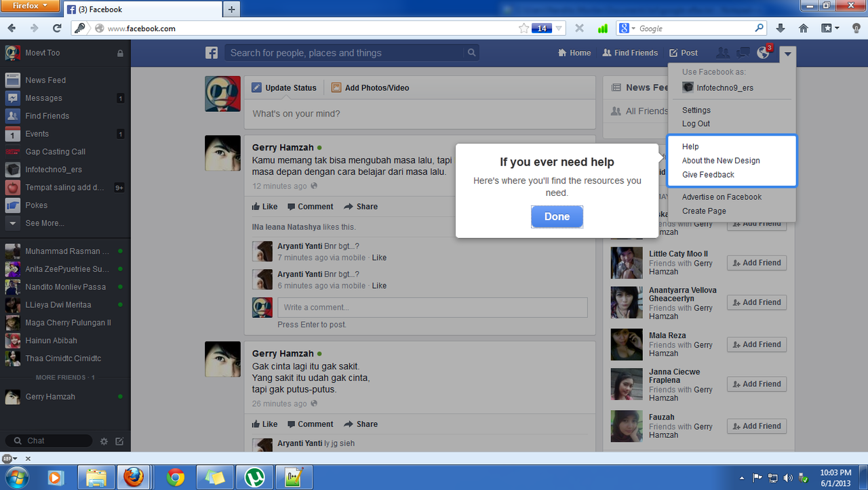Open the messages icon in header

click(743, 53)
